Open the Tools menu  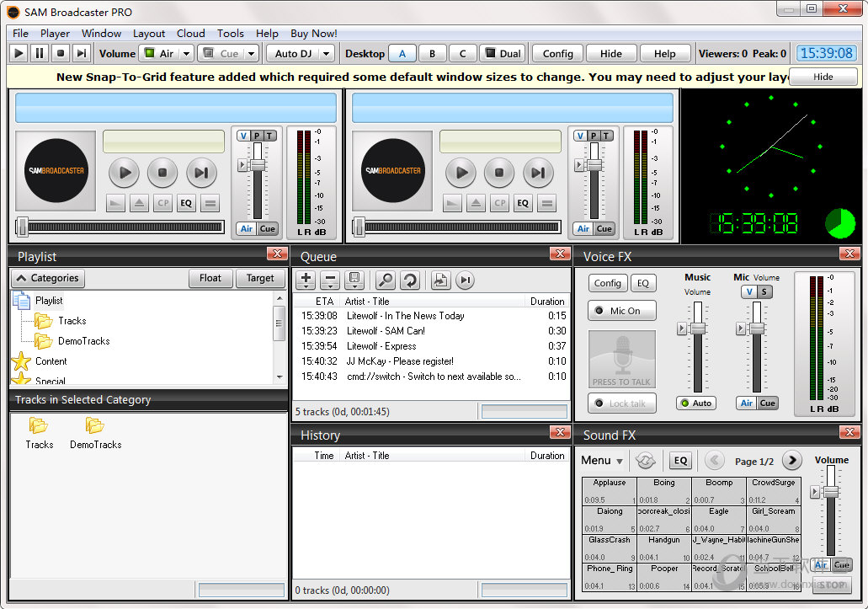click(231, 34)
